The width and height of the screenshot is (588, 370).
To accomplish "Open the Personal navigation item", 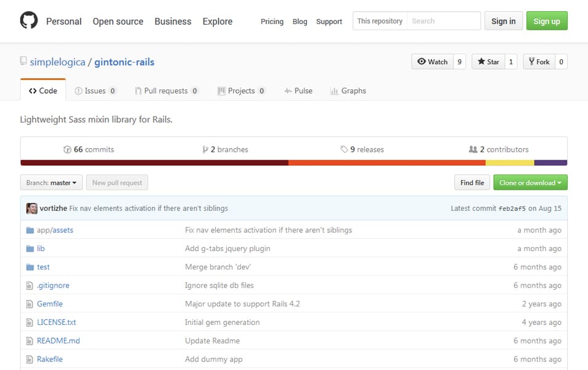I will coord(63,22).
